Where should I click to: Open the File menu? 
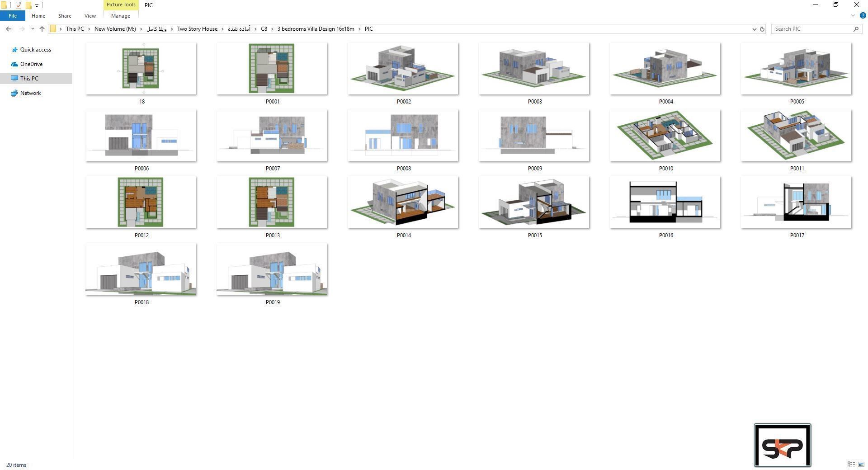coord(13,16)
